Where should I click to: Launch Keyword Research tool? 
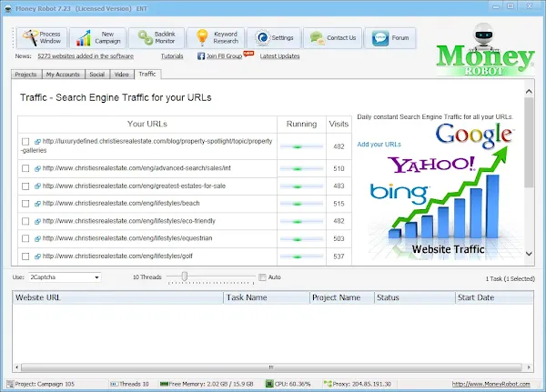click(x=216, y=37)
